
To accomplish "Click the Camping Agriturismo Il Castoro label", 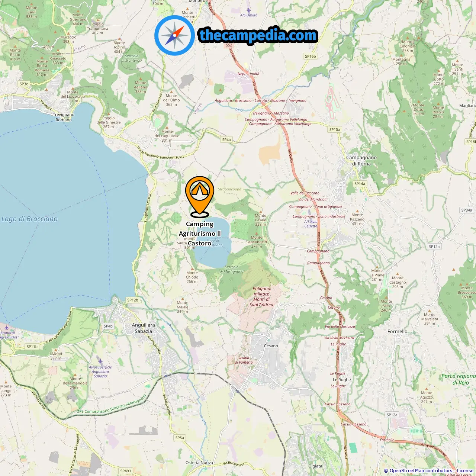I will point(200,234).
